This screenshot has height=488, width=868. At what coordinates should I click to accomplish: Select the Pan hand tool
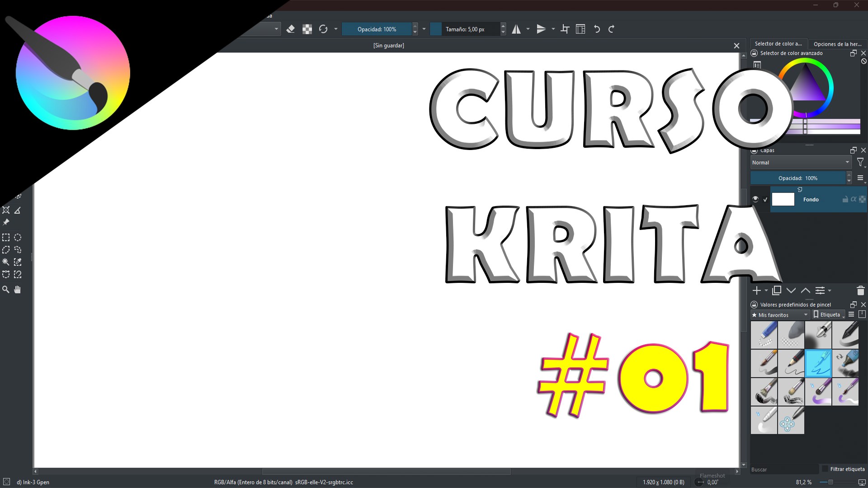pyautogui.click(x=18, y=290)
